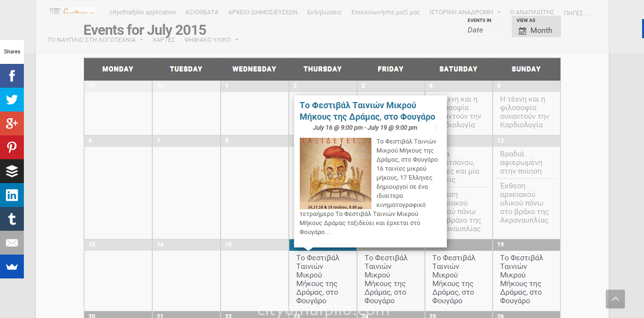Open the ΤΟ ΝΑΥΠΛΙΟ ΣΤΗ ΛΟΓΟΤΕΧΝΙΑ dropdown
The height and width of the screenshot is (318, 644).
pos(95,40)
